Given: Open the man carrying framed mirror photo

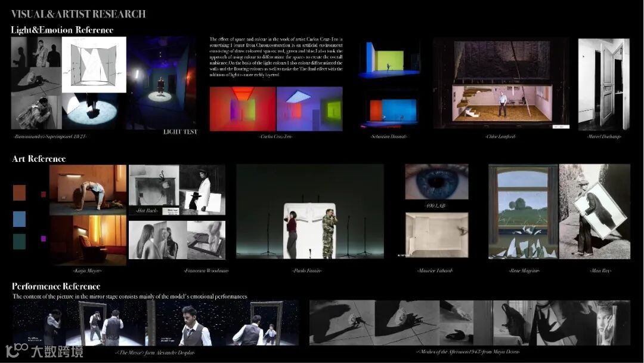Looking at the screenshot, I should click(595, 211).
